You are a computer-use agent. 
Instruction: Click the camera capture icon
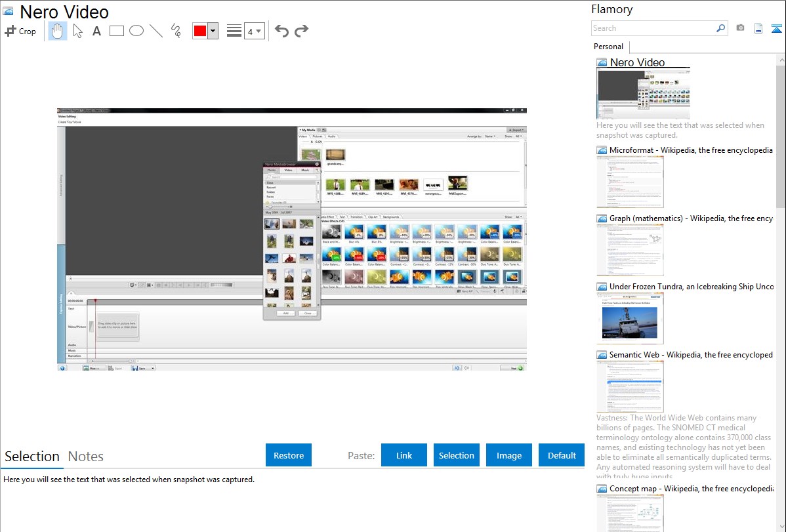[x=740, y=28]
